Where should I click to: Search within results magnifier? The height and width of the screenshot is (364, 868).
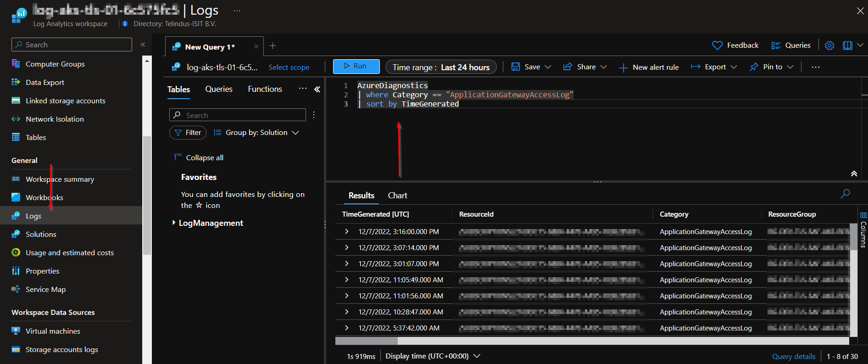click(x=845, y=194)
